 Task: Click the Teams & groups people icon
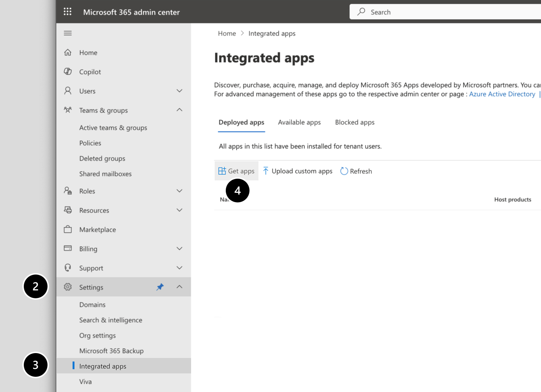(x=68, y=110)
